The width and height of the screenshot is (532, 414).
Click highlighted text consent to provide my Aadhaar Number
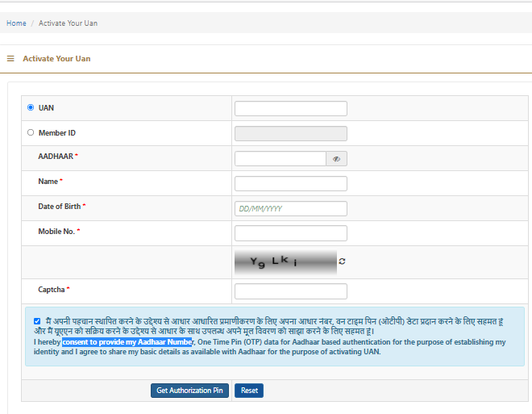(127, 342)
